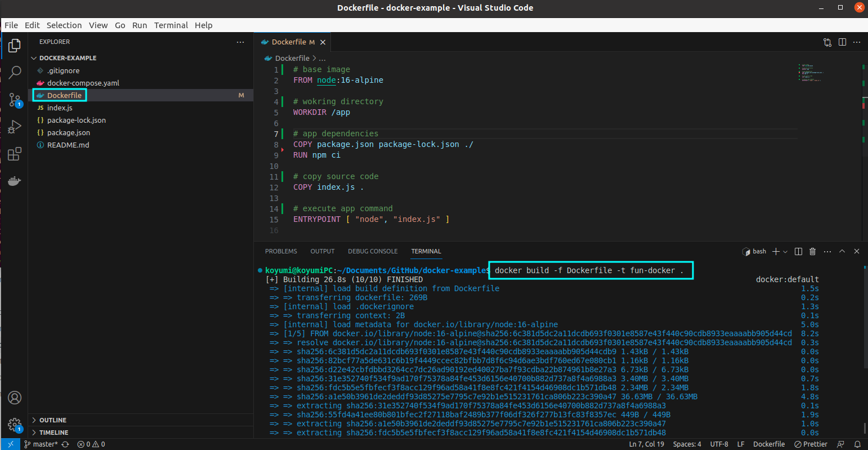Open the Manage gear icon
The image size is (868, 450).
[x=15, y=425]
